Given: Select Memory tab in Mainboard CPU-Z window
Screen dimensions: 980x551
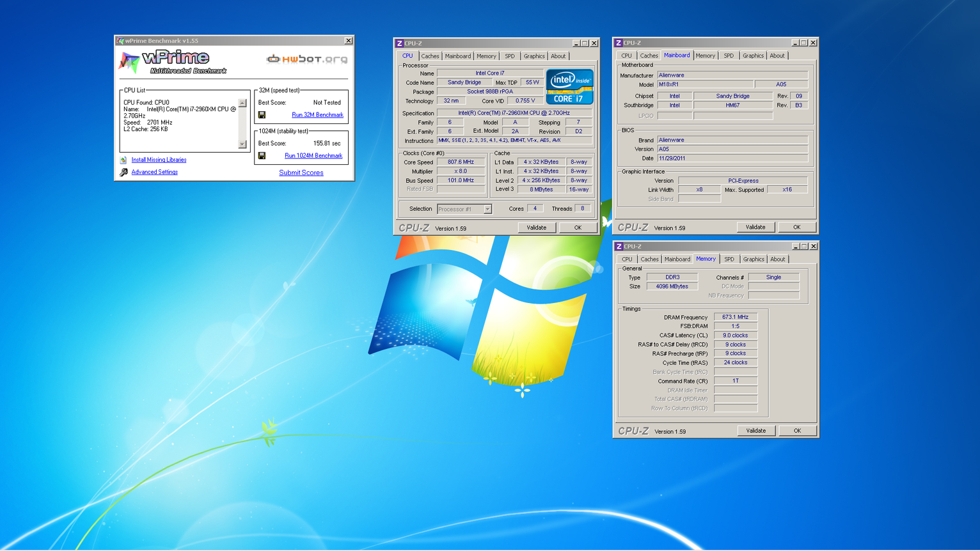Looking at the screenshot, I should (x=705, y=56).
